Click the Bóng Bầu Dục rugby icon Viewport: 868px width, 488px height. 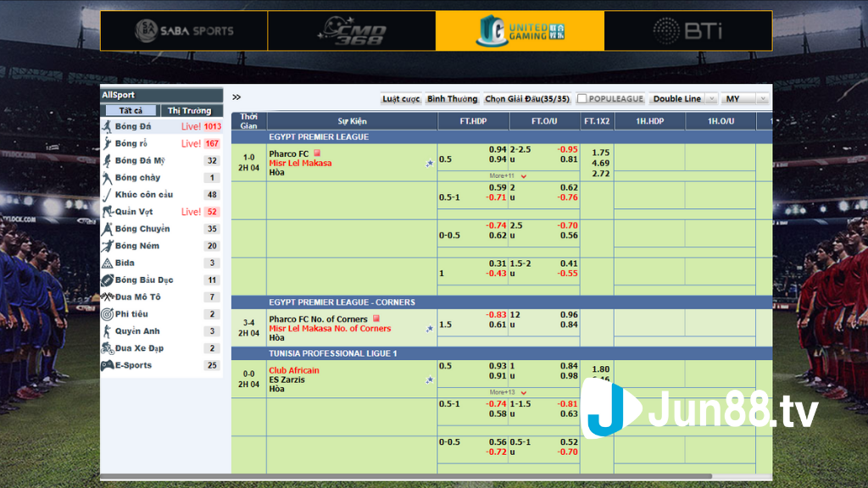click(107, 280)
